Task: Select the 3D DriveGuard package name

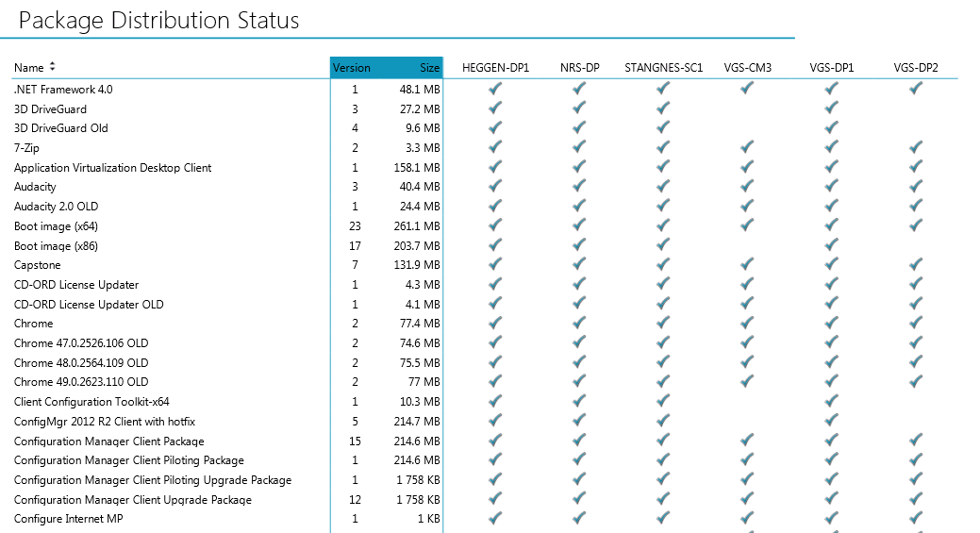Action: pyautogui.click(x=50, y=108)
